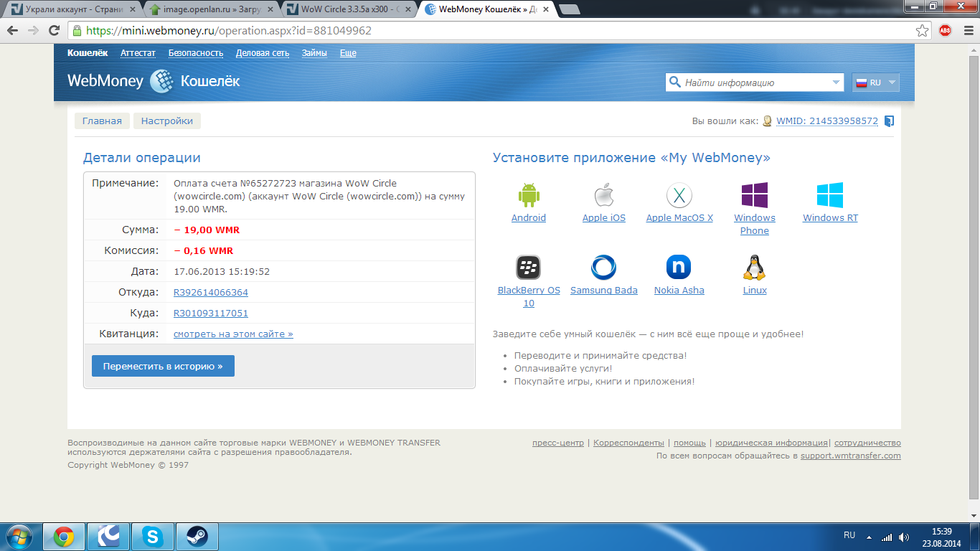Click the commission − 0,16 WMR
This screenshot has width=980, height=551.
(x=203, y=251)
